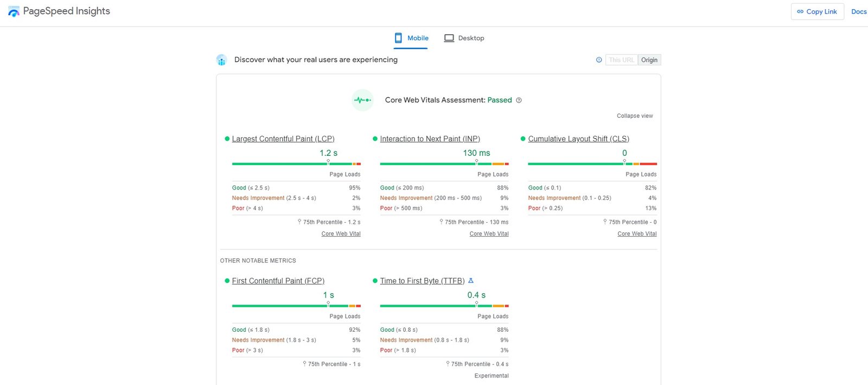
Task: Click the experimental flask icon next to TTFB
Action: click(471, 281)
